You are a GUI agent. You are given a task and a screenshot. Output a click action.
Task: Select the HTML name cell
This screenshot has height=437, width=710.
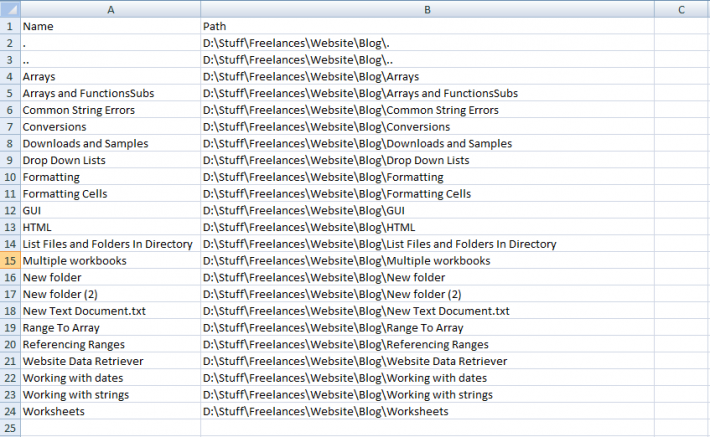tap(109, 227)
